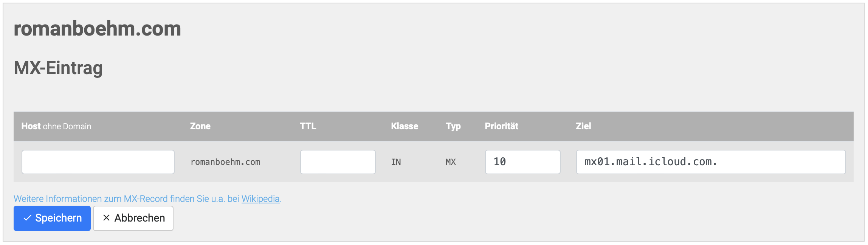Click the romanboehm.com page heading
This screenshot has width=868, height=245.
[97, 29]
